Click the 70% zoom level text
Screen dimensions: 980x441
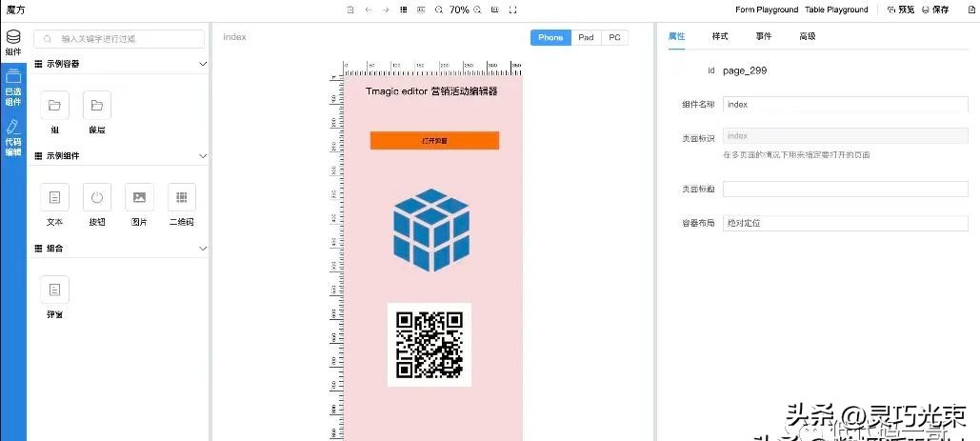coord(459,10)
